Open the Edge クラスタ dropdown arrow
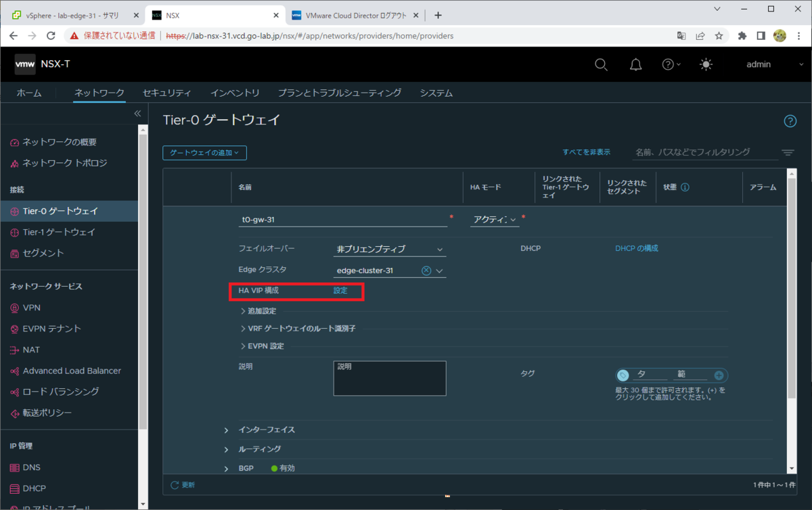812x510 pixels. 440,271
